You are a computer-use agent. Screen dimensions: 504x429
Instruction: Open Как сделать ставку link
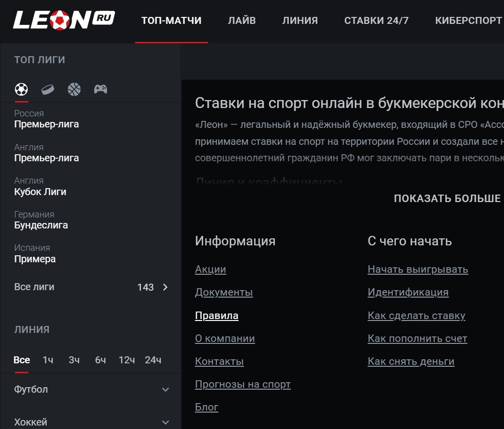pos(416,316)
